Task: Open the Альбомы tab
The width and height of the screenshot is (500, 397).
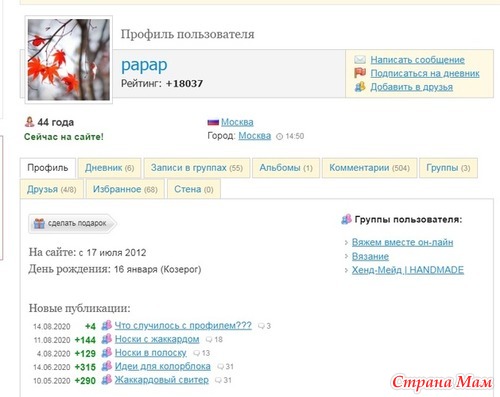Action: pyautogui.click(x=286, y=168)
